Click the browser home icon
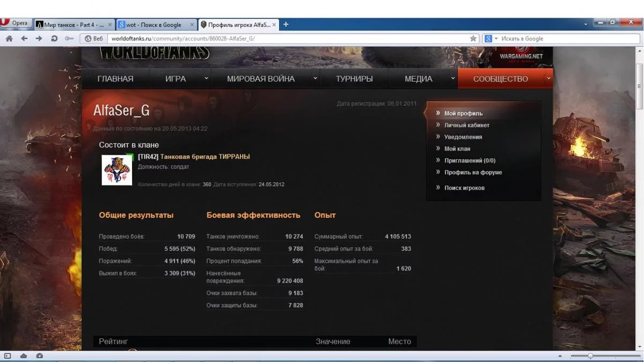 pyautogui.click(x=9, y=39)
